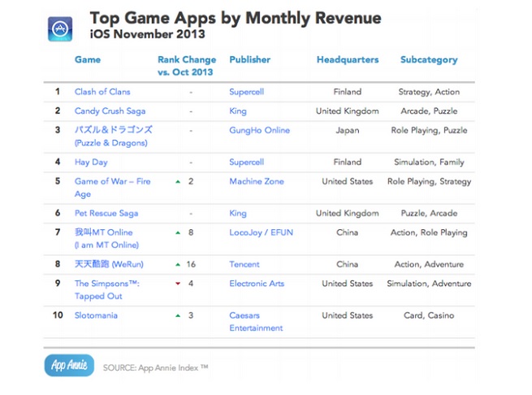Image resolution: width=532 pixels, height=395 pixels.
Task: Click the Tencent publisher link
Action: pos(244,264)
